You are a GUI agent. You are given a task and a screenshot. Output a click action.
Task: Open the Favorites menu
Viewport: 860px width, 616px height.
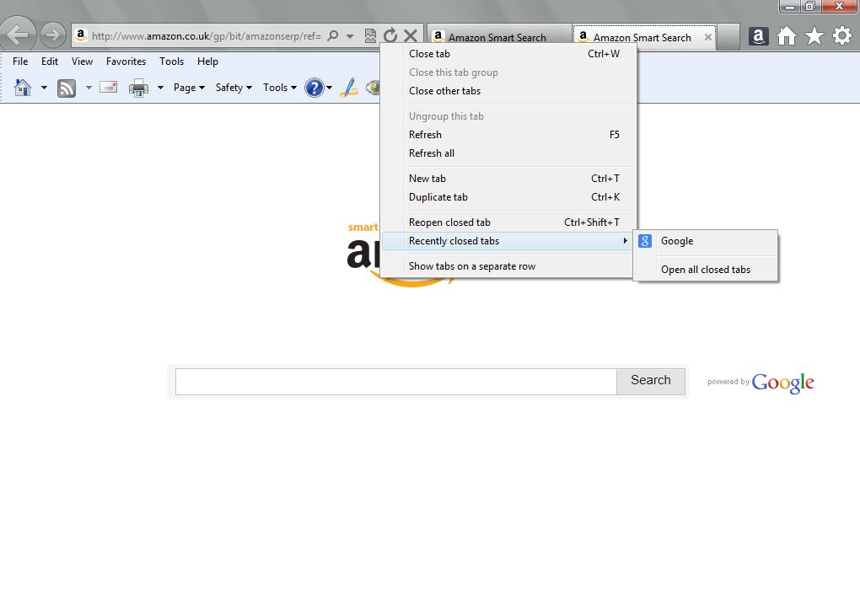point(126,62)
